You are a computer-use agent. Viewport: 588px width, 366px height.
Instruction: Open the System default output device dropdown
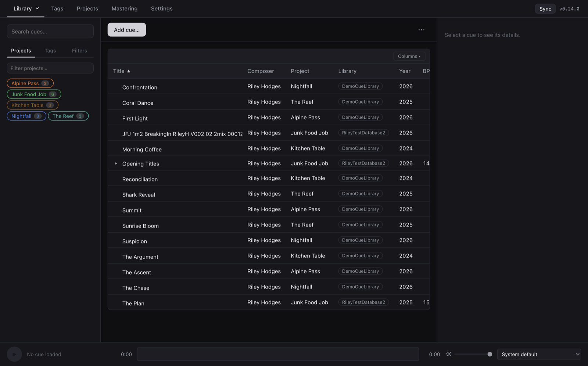point(539,354)
